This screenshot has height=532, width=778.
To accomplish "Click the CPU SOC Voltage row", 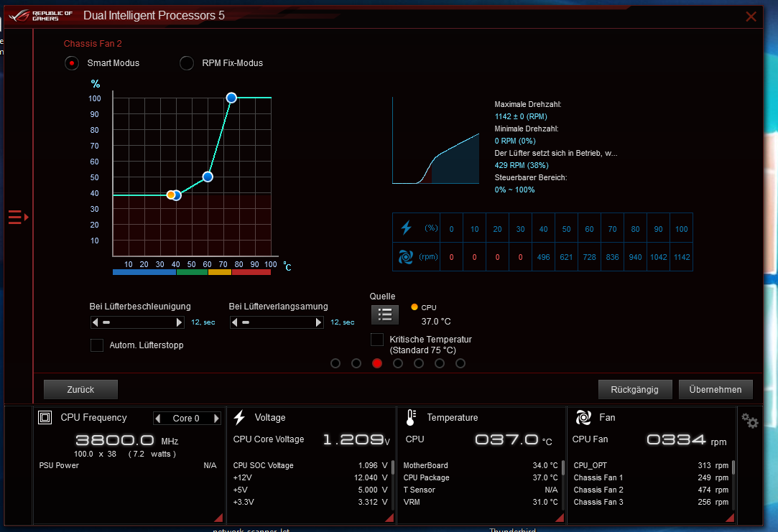I will 310,465.
